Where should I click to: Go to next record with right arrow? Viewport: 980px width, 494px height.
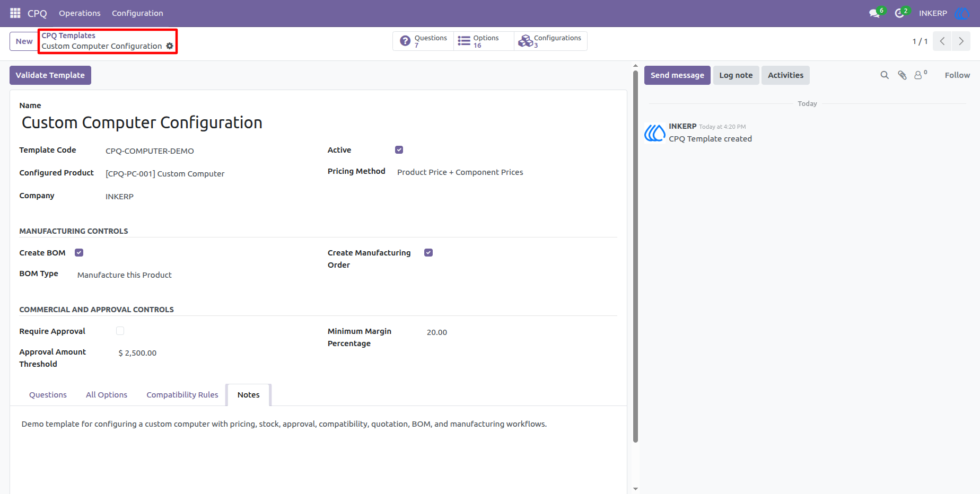(961, 41)
